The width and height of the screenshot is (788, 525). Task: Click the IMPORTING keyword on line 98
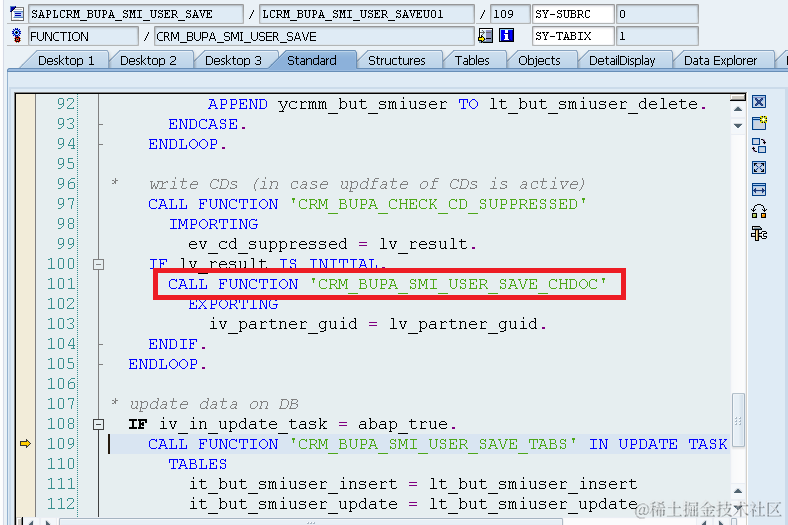click(x=213, y=224)
